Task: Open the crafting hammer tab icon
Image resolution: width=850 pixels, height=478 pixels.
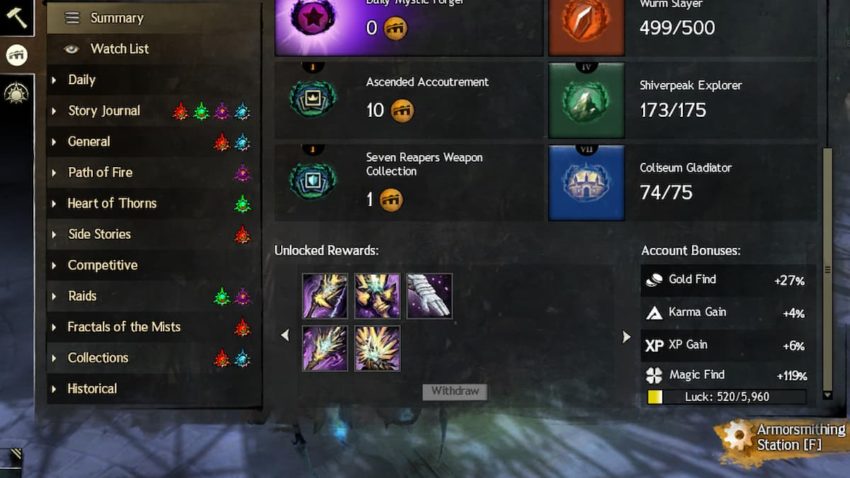Action: point(16,17)
